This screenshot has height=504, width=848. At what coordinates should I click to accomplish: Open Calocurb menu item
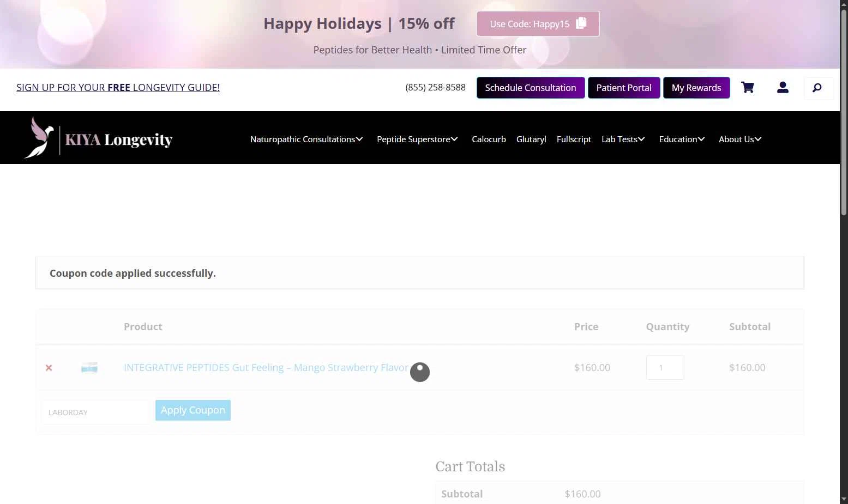[489, 139]
